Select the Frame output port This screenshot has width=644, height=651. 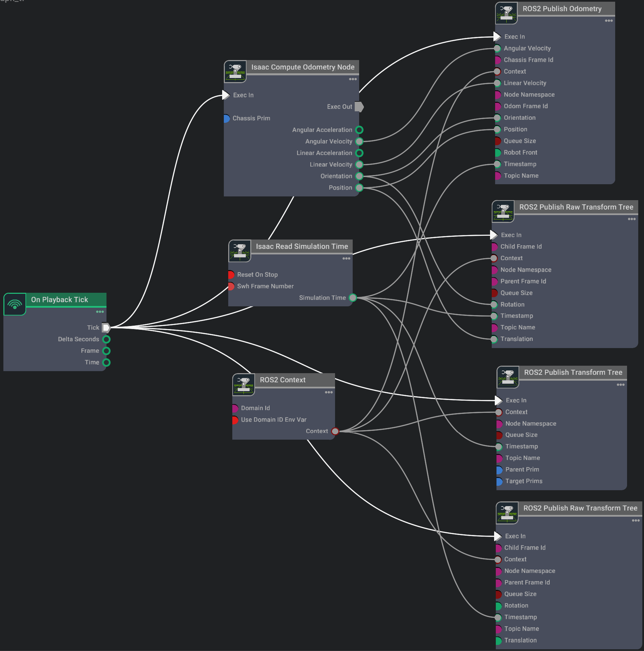(x=106, y=351)
